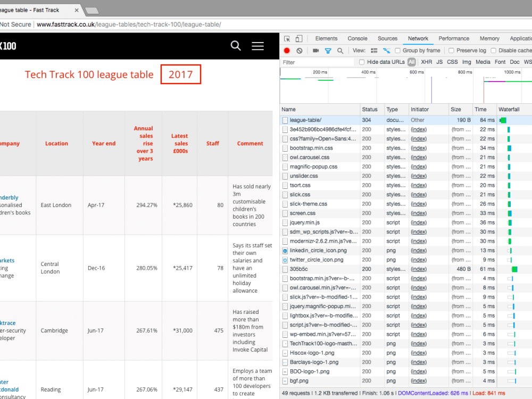Viewport: 532px width, 399px height.
Task: Click the capture screenshots camera icon
Action: [315, 51]
